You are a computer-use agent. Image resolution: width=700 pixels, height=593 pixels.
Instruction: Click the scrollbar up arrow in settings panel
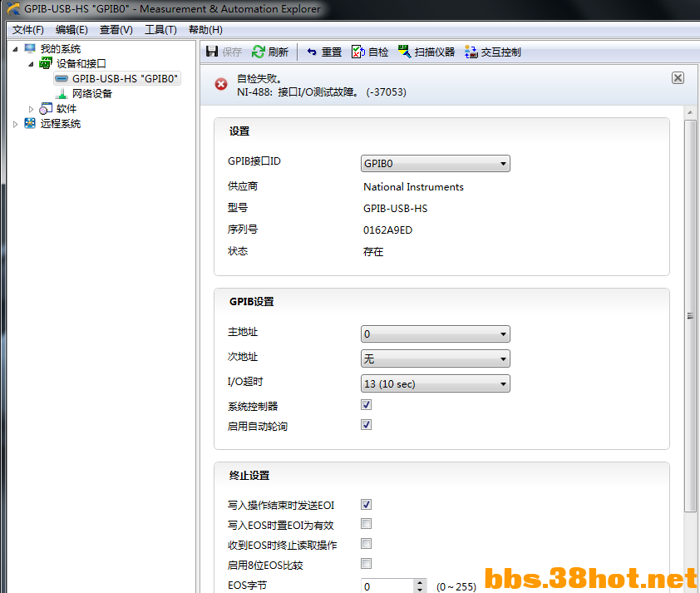click(x=690, y=112)
